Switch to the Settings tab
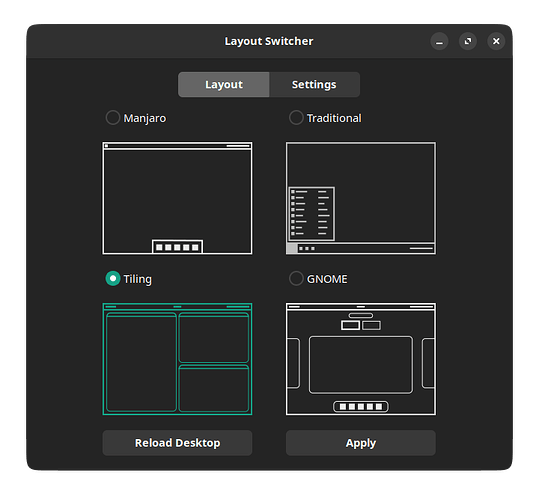The image size is (539, 499). point(314,85)
